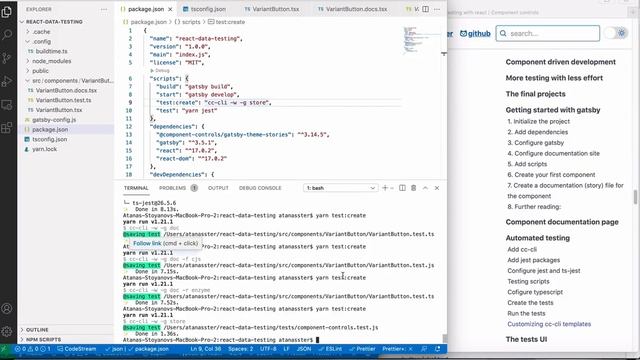Open the Run and Debug view
The image size is (640, 360).
(x=7, y=82)
